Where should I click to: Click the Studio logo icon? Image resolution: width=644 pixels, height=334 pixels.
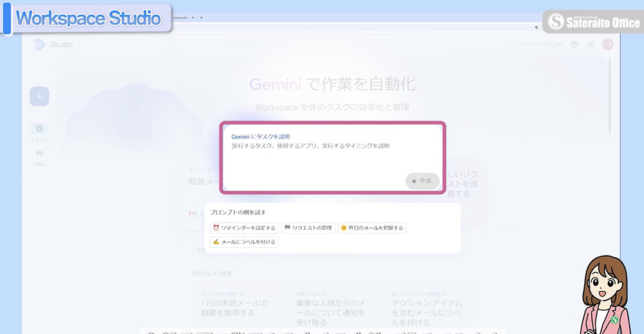[39, 44]
